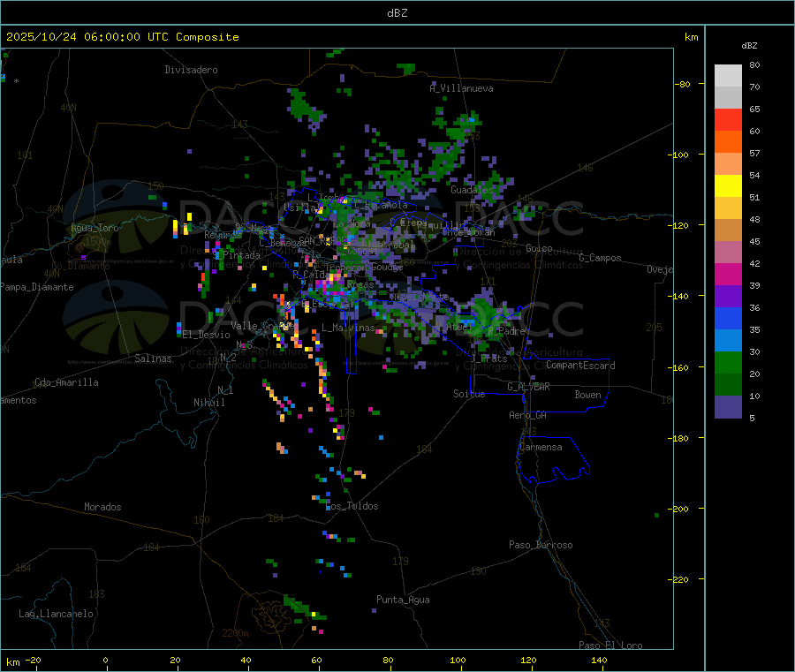Select the yellow 51-54 dBZ legend color
This screenshot has width=795, height=672.
728,186
